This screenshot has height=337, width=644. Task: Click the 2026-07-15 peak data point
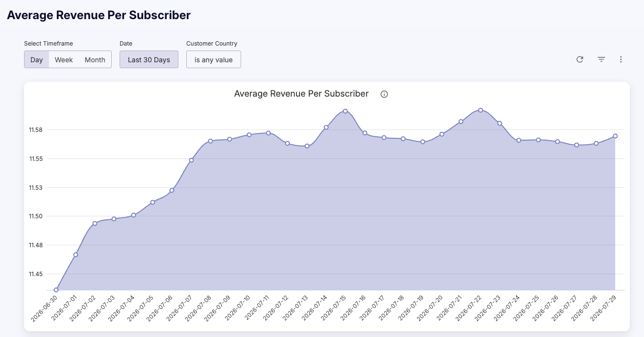[x=346, y=111]
